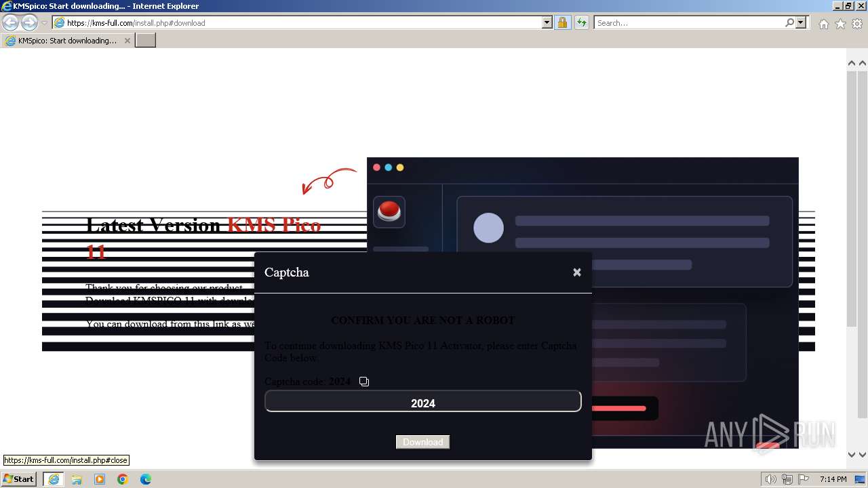868x488 pixels.
Task: Click the Search box in toolbar
Action: (689, 22)
